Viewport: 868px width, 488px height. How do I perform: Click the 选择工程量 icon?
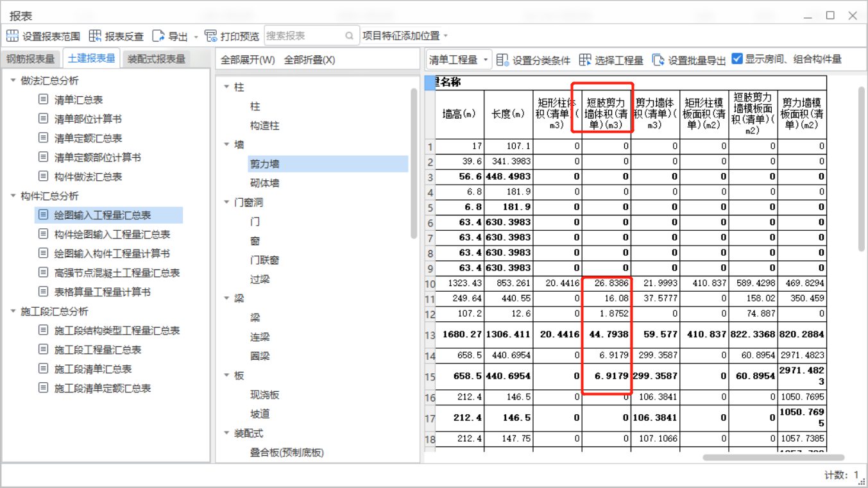click(x=584, y=60)
